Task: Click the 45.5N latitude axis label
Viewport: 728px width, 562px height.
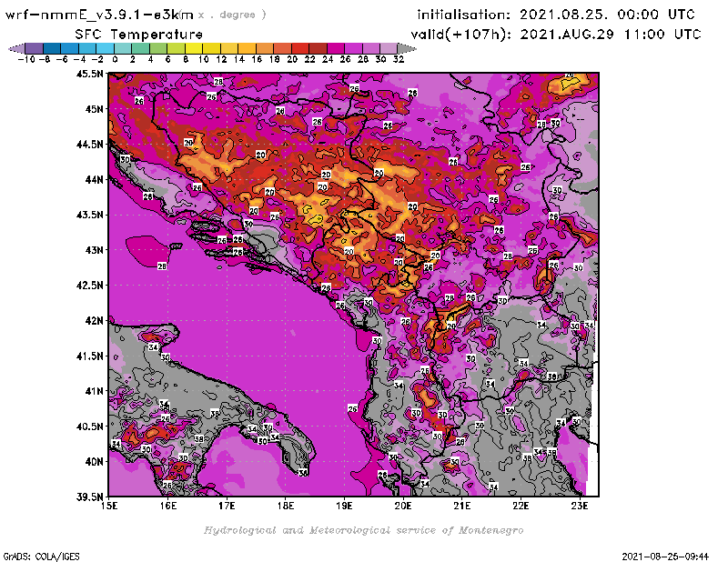Action: pos(89,74)
